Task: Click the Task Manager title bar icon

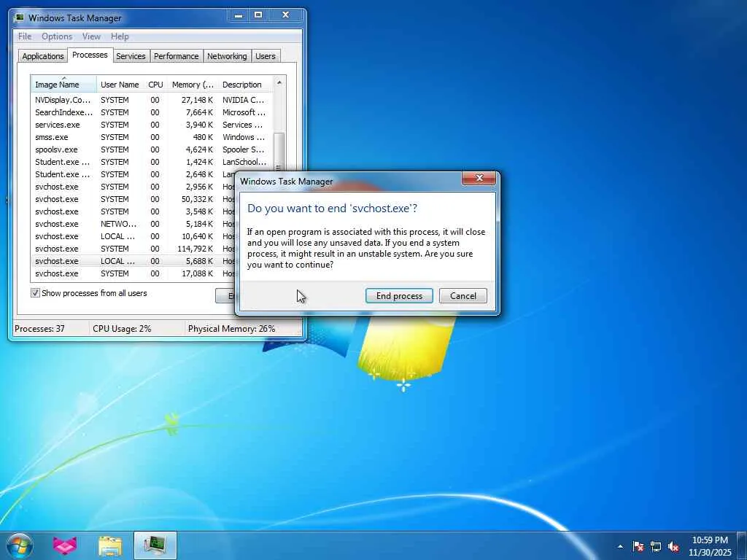Action: [19, 18]
